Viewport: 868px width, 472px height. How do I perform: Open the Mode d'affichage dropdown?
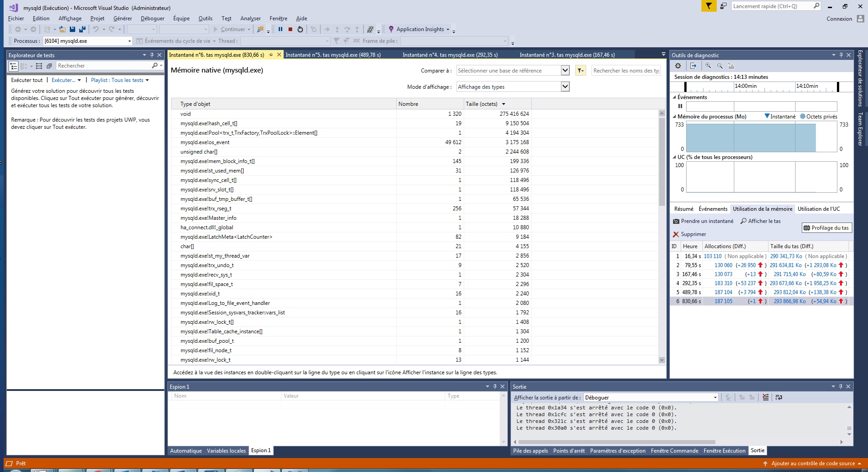pyautogui.click(x=565, y=86)
